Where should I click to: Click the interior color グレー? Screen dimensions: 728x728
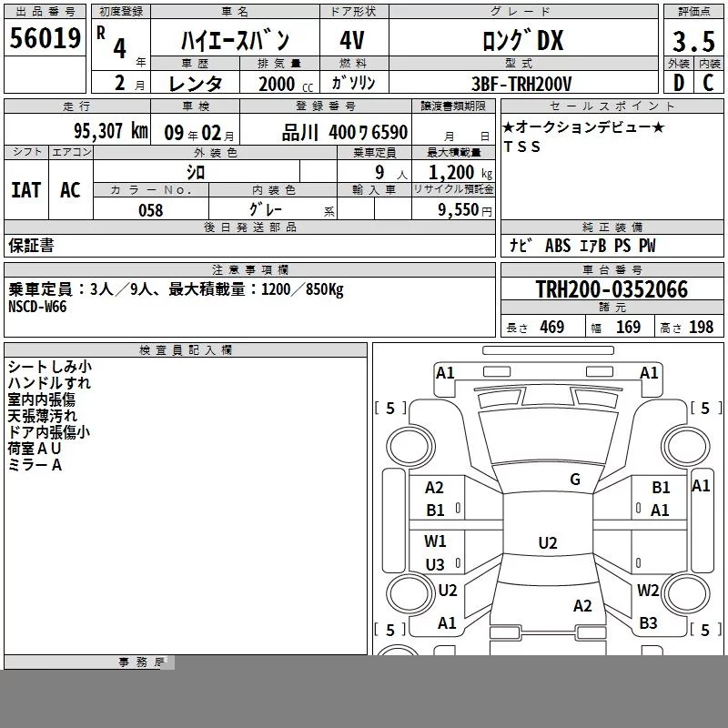266,209
